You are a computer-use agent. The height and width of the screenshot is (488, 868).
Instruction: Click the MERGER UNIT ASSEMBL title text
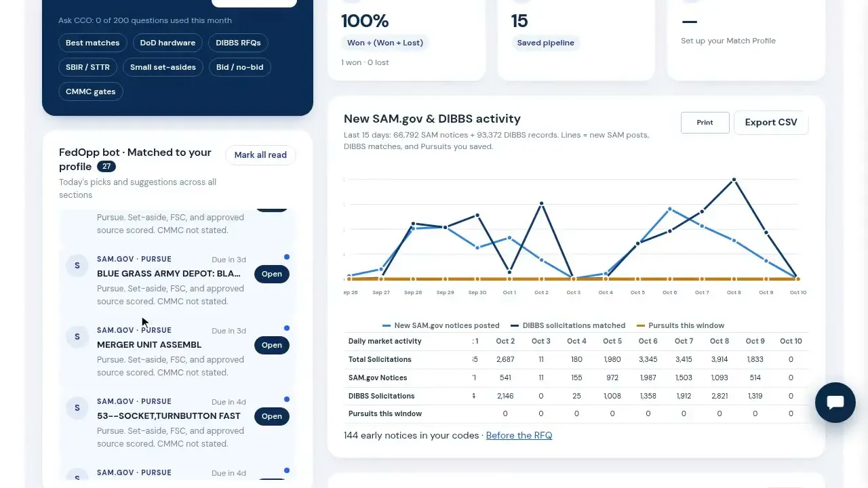149,345
